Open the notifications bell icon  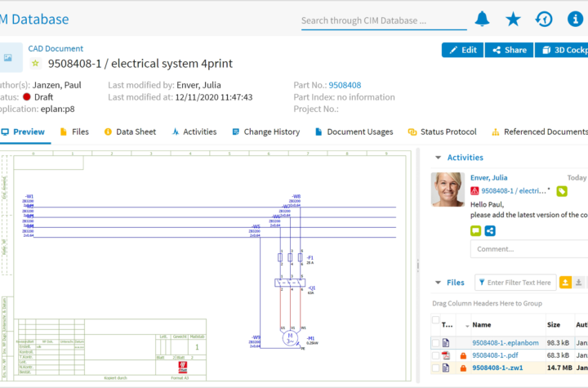[x=482, y=19]
